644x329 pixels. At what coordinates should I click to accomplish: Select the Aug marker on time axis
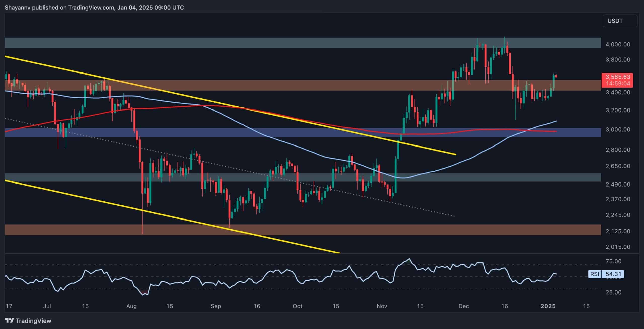131,306
